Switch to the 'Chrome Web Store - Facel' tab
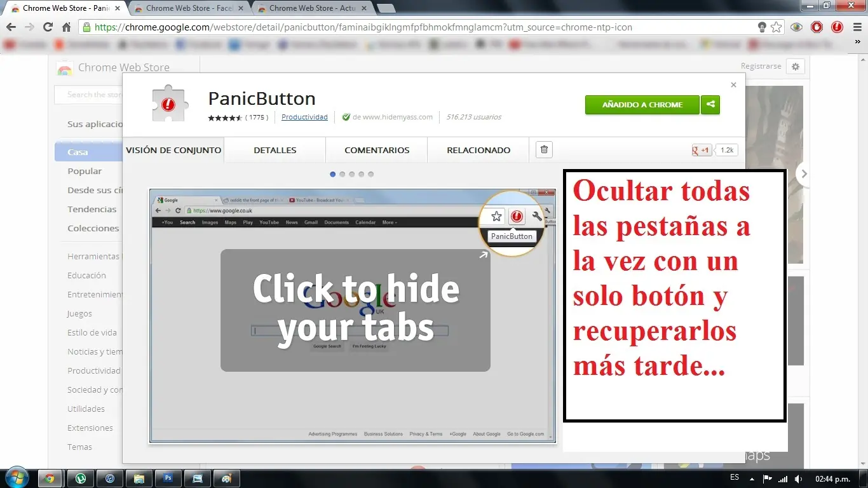This screenshot has height=488, width=868. [189, 8]
